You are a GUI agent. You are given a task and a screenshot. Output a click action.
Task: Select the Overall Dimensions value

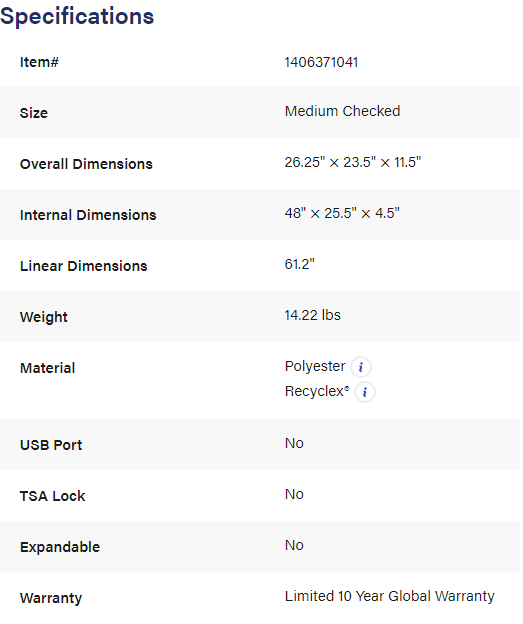pos(353,162)
